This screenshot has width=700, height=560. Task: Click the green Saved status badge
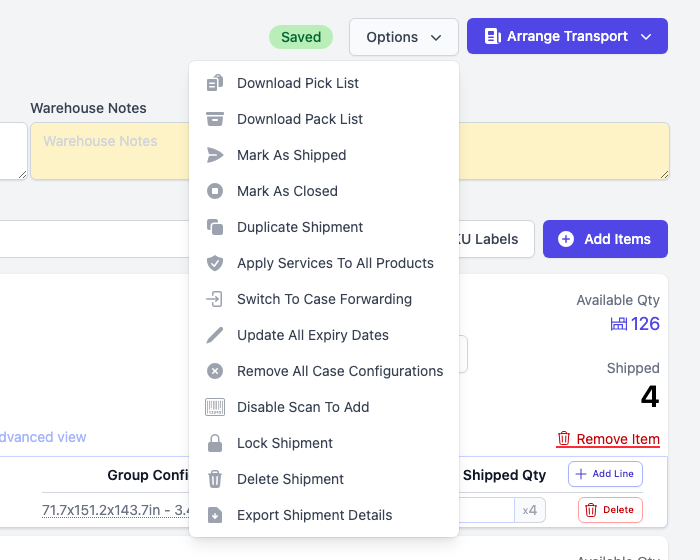[301, 37]
